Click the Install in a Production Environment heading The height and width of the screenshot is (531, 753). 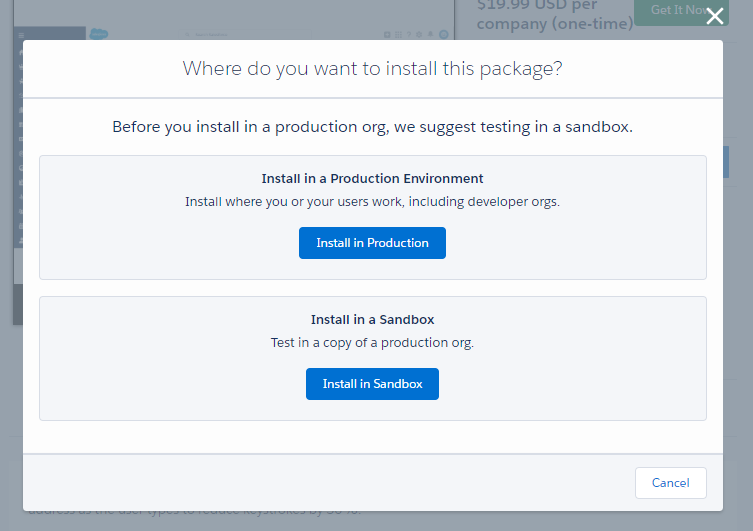point(372,179)
